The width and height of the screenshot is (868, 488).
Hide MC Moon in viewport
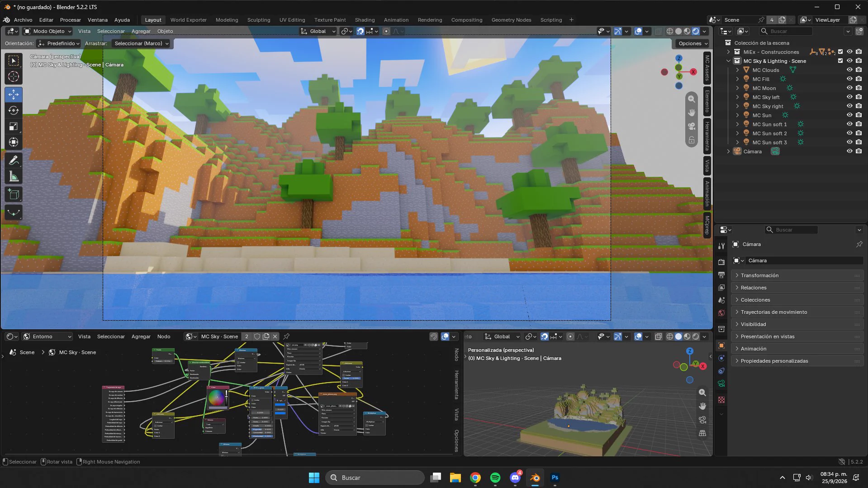[849, 88]
